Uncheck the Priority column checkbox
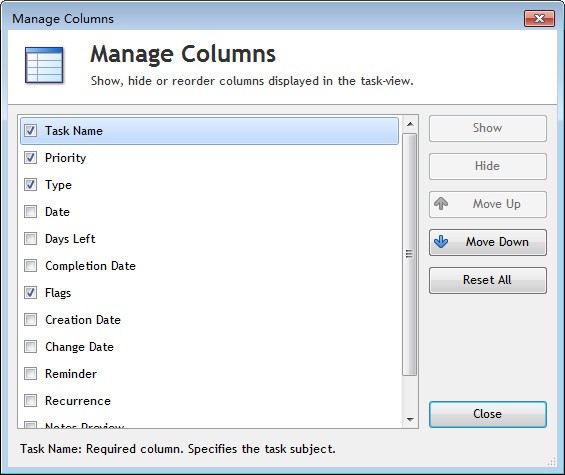Image resolution: width=565 pixels, height=475 pixels. point(30,157)
